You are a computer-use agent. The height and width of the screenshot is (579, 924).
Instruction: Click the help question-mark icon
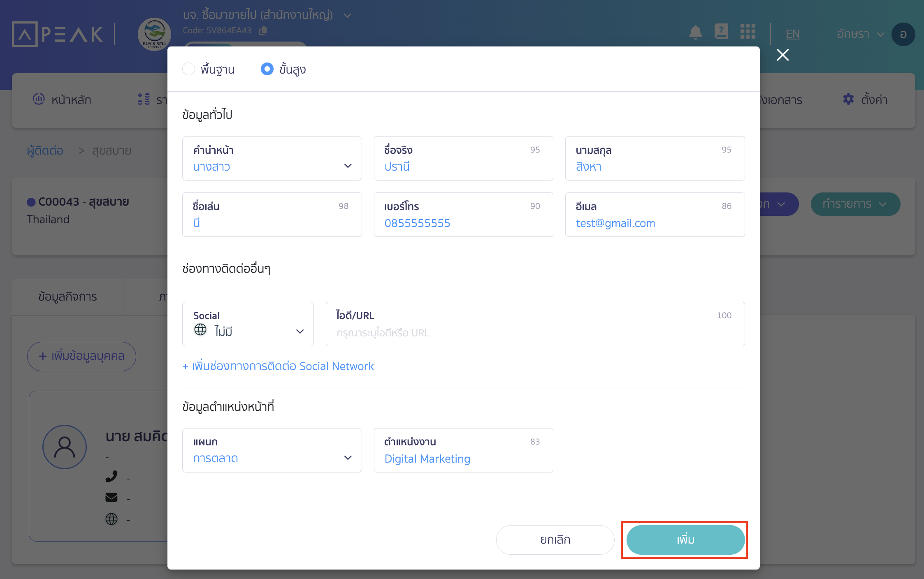click(x=722, y=31)
